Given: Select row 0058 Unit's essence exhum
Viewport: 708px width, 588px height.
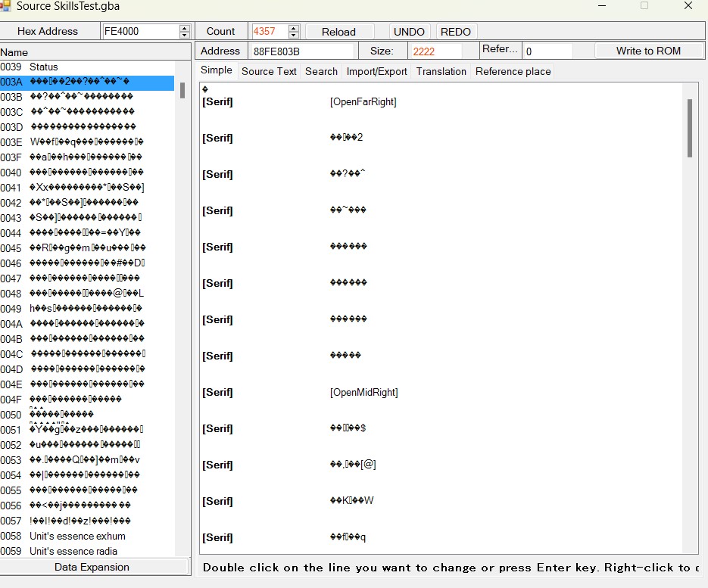Looking at the screenshot, I should tap(87, 536).
